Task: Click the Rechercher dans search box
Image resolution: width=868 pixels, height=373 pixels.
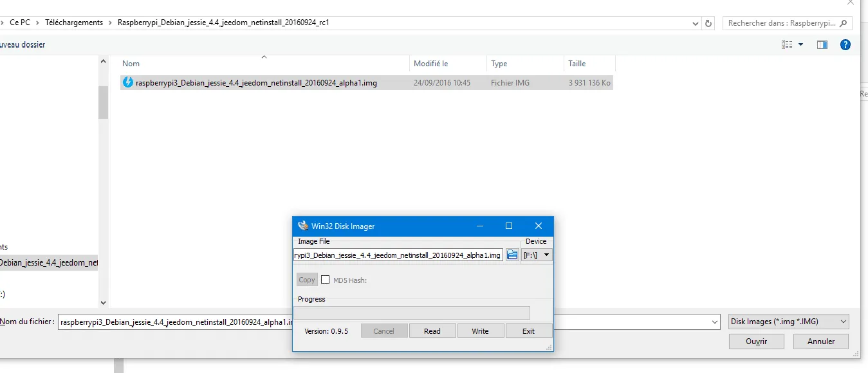Action: point(788,23)
